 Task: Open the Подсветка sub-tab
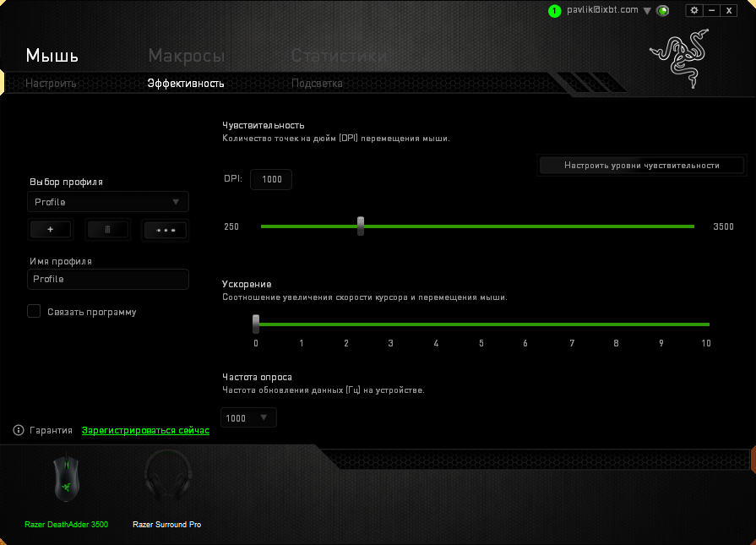tap(317, 84)
